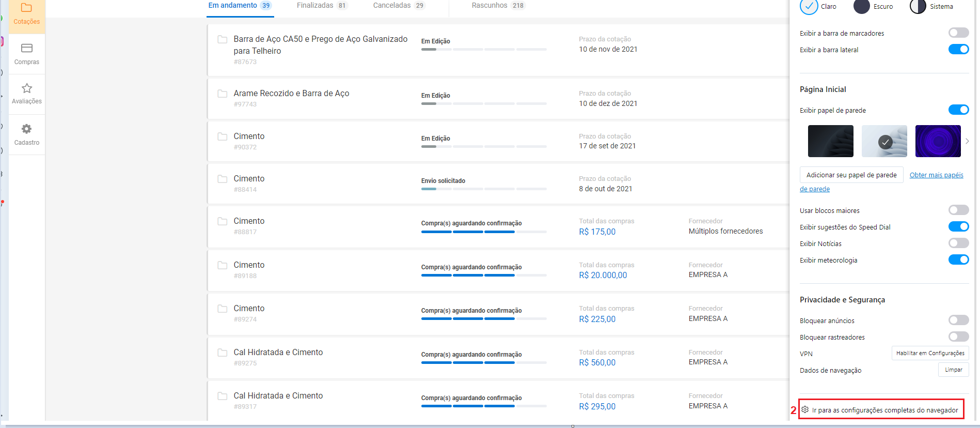Open Compras in the sidebar

27,54
